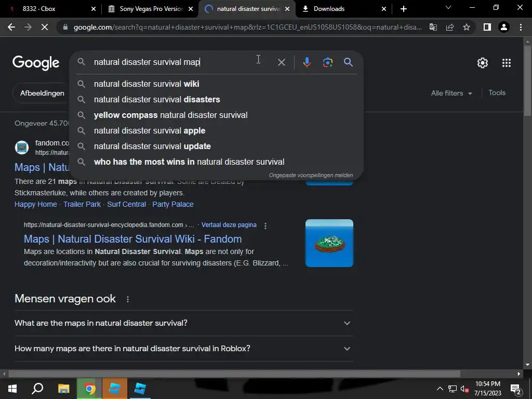Choose suggestion natural disaster survival update
Screen dimensions: 532x399
pos(216,146)
